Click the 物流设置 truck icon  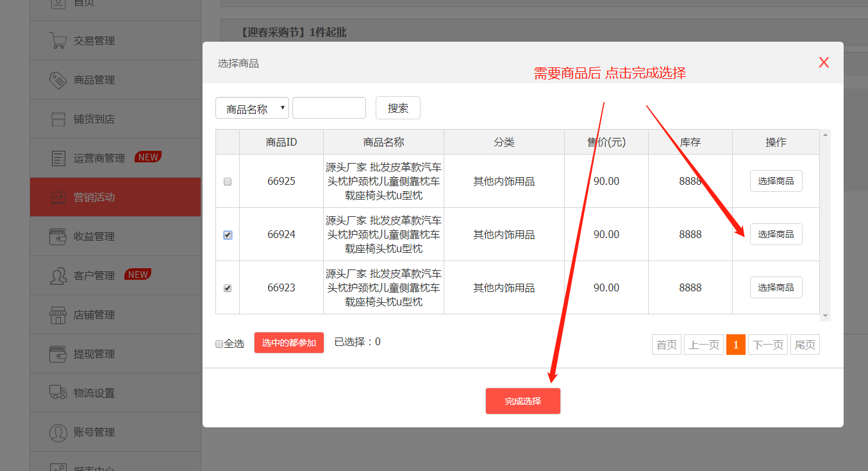(x=58, y=392)
